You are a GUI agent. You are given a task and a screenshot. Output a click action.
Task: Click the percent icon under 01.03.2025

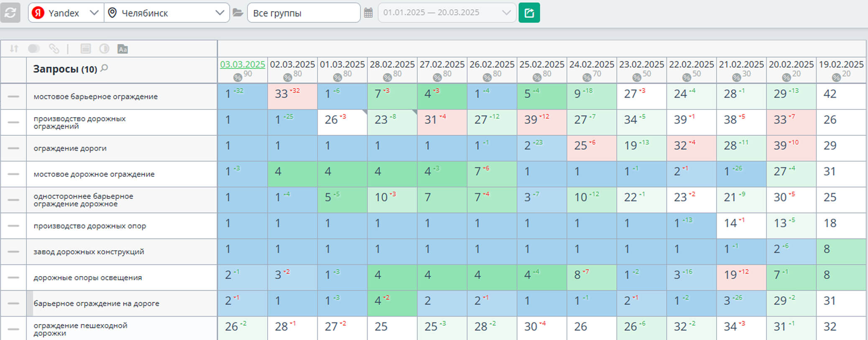point(337,77)
